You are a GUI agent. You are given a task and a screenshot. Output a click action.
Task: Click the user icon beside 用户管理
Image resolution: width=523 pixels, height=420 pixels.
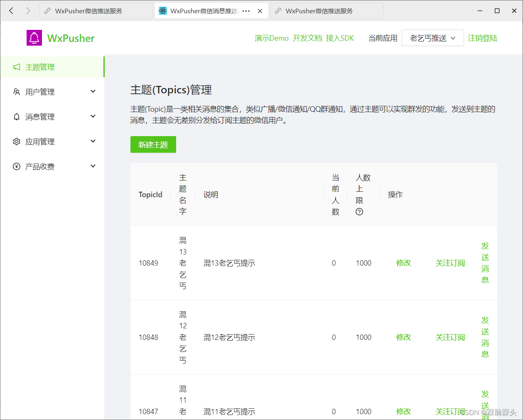click(x=17, y=92)
